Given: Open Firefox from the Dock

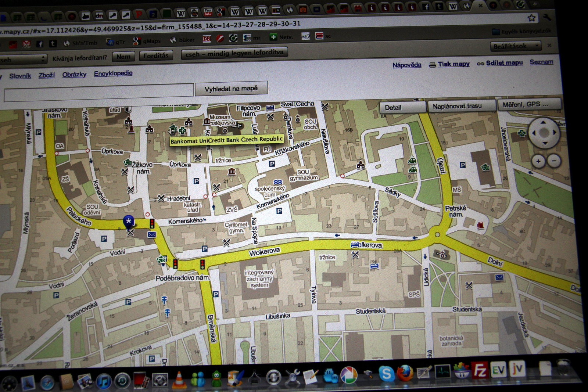Looking at the screenshot, I should tap(405, 373).
